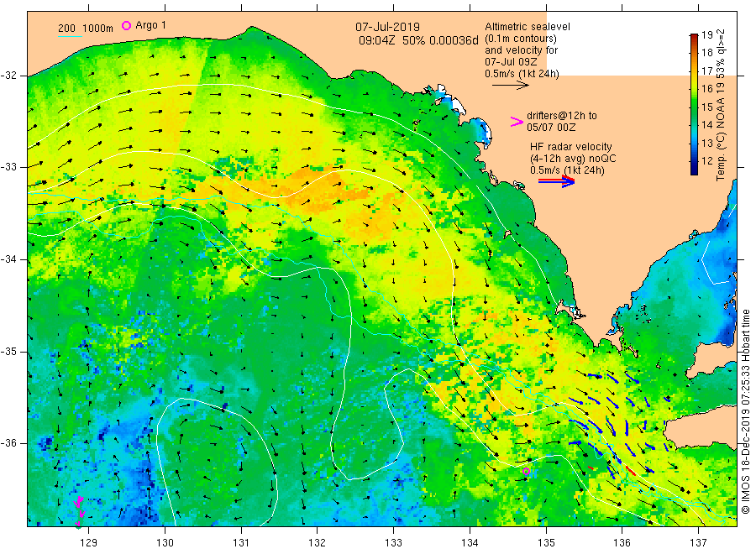Click the magenta Argo float marker near 134.7°E
Screen dimensions: 756x554
pyautogui.click(x=526, y=471)
